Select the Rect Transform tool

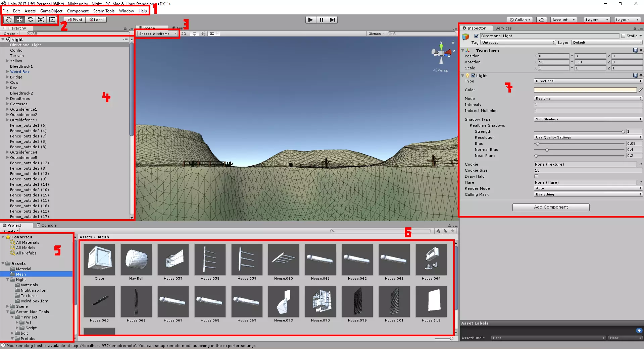click(x=52, y=20)
